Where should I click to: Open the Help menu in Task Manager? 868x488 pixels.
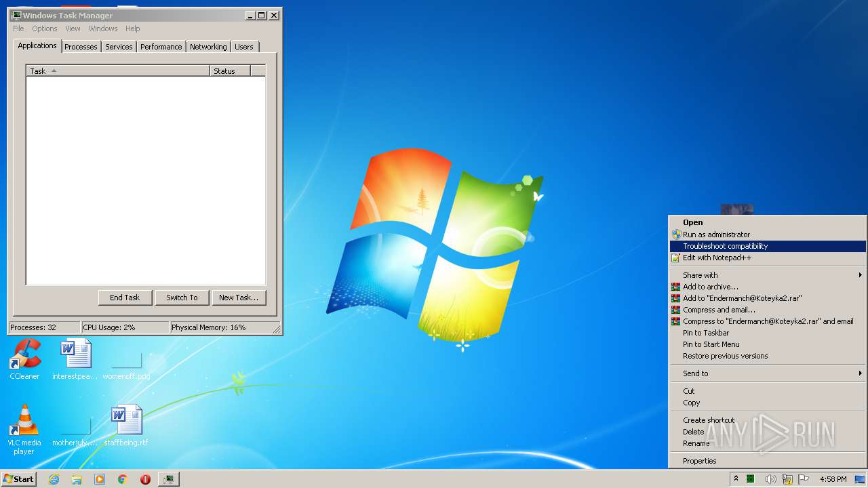pos(133,28)
